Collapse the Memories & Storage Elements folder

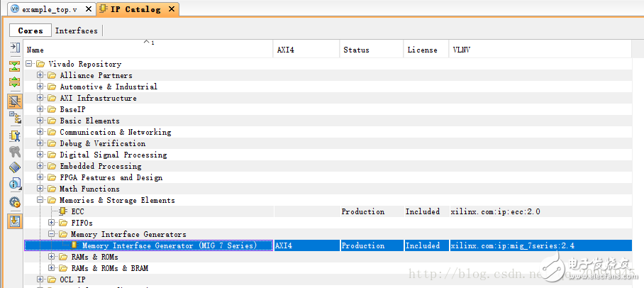[40, 200]
